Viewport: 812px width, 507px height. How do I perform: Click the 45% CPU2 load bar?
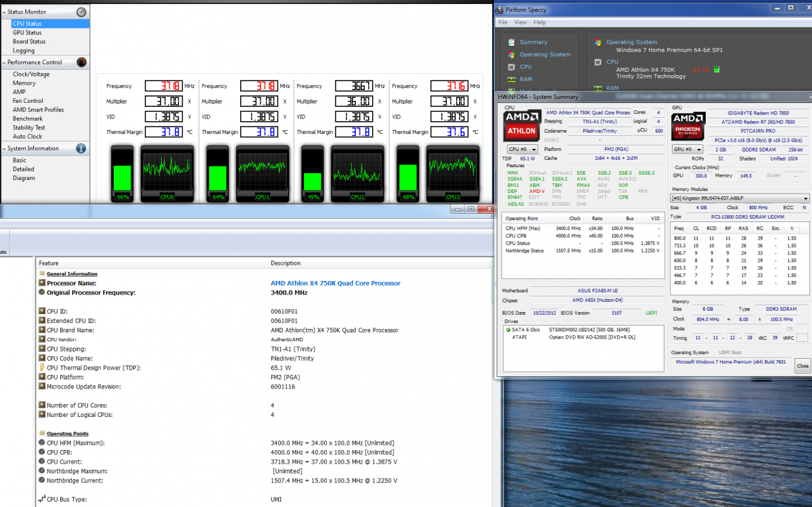(x=313, y=173)
